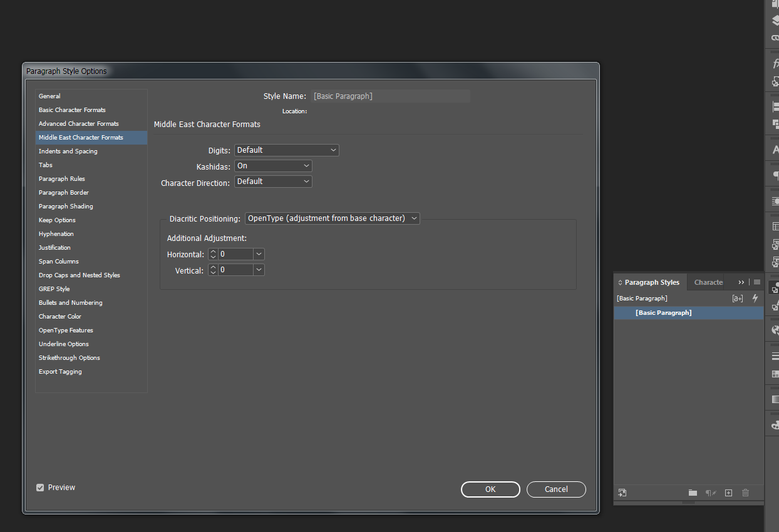Open the Digits dropdown

pos(287,150)
